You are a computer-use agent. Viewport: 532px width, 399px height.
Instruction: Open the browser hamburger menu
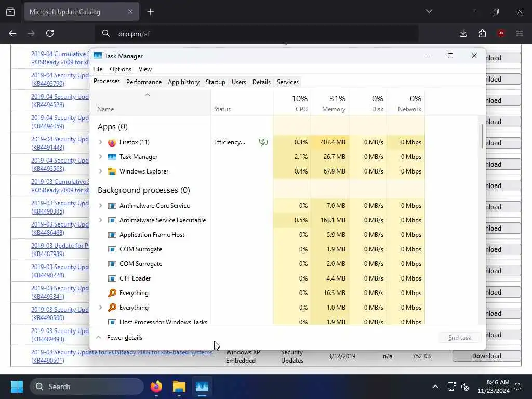point(520,33)
